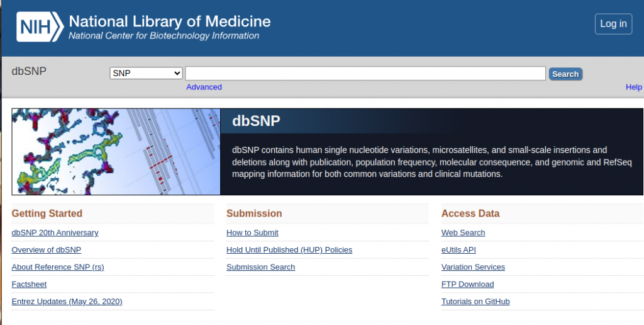This screenshot has width=644, height=325.
Task: Open Tutorials on GitHub link
Action: click(x=475, y=302)
